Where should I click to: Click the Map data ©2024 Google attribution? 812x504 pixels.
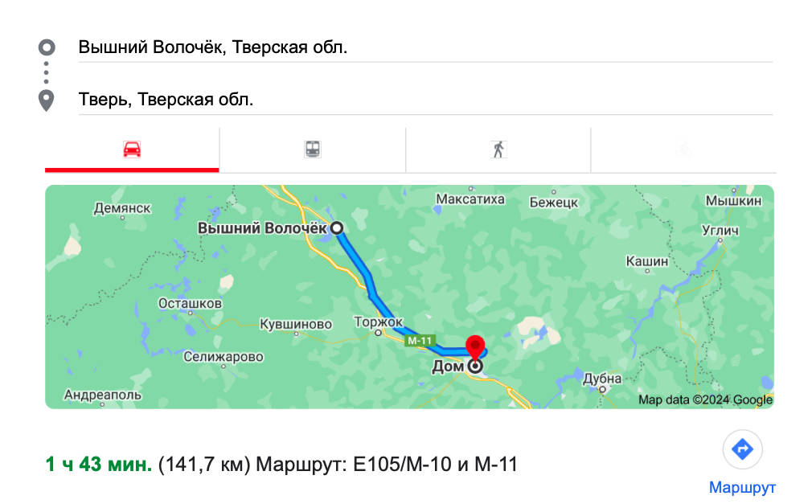[705, 400]
